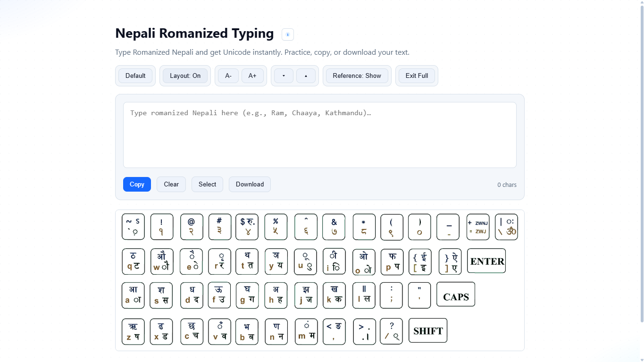Toggle Reference: Show to hide the reference
The image size is (644, 362).
(x=357, y=76)
